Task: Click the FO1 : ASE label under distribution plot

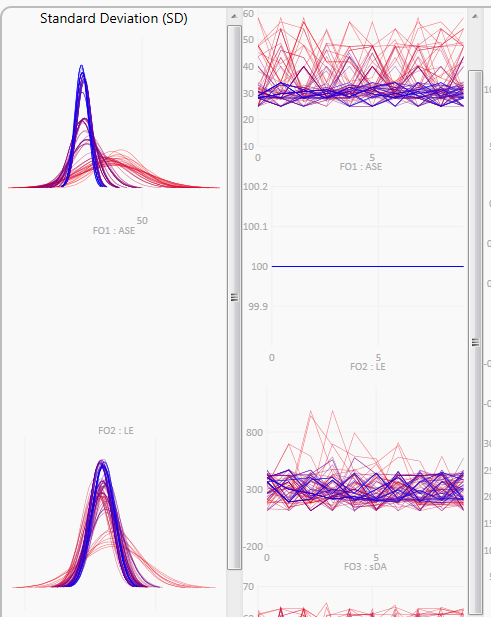Action: point(114,231)
